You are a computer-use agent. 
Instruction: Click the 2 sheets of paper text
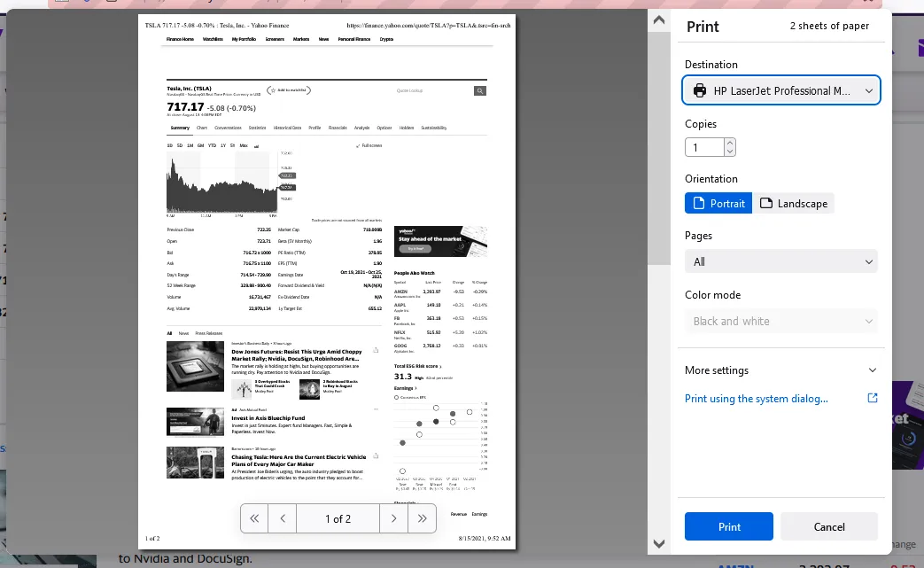click(829, 26)
